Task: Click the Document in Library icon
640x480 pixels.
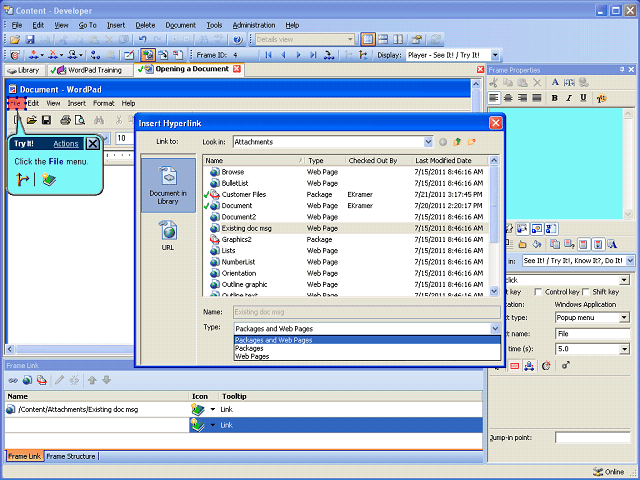Action: (168, 185)
